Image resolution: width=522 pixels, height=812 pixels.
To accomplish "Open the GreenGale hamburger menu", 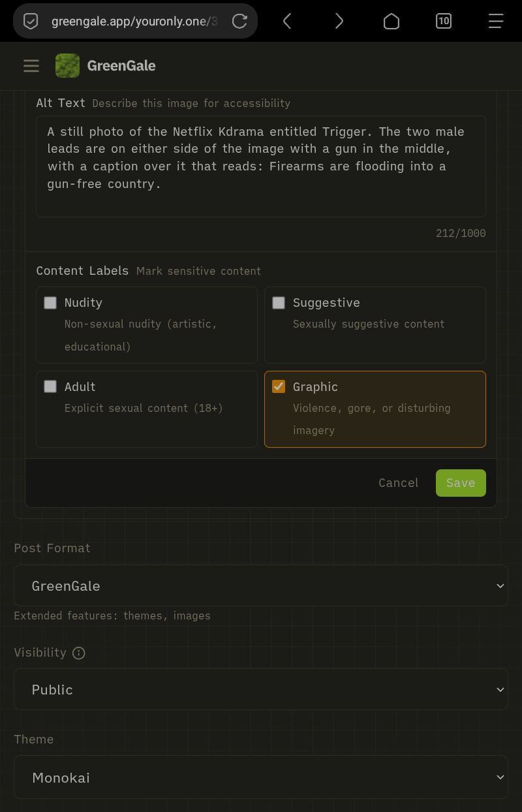I will tap(31, 66).
